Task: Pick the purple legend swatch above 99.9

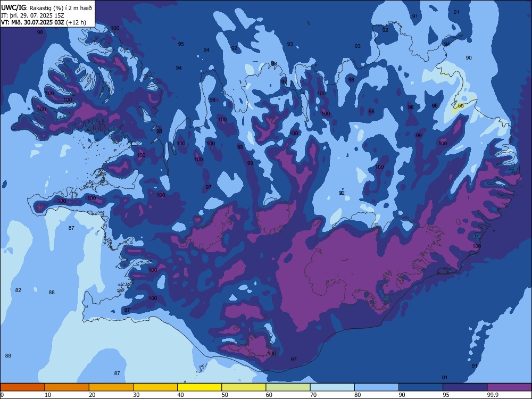Action: (509, 387)
